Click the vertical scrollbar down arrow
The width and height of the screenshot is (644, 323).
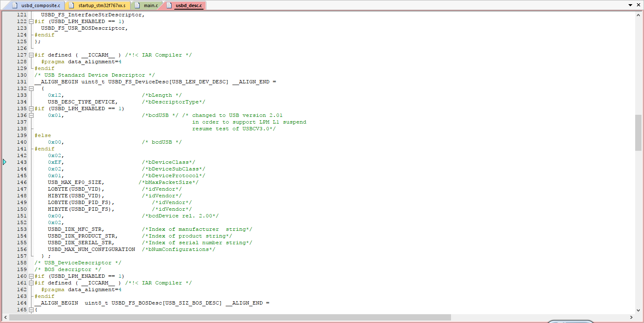(x=638, y=310)
